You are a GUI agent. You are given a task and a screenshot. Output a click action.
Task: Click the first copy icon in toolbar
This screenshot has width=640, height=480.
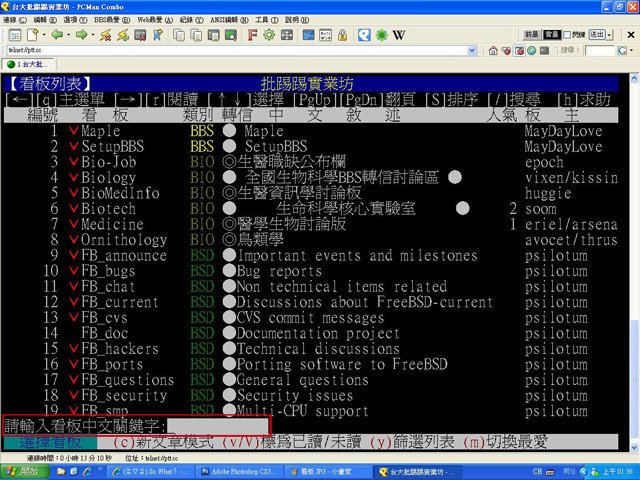click(179, 35)
